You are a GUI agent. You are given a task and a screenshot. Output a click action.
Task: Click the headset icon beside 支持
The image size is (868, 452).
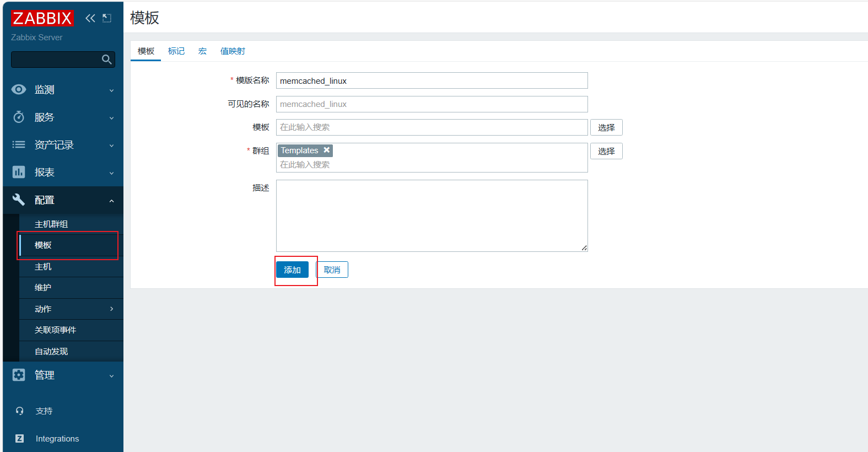pos(20,411)
